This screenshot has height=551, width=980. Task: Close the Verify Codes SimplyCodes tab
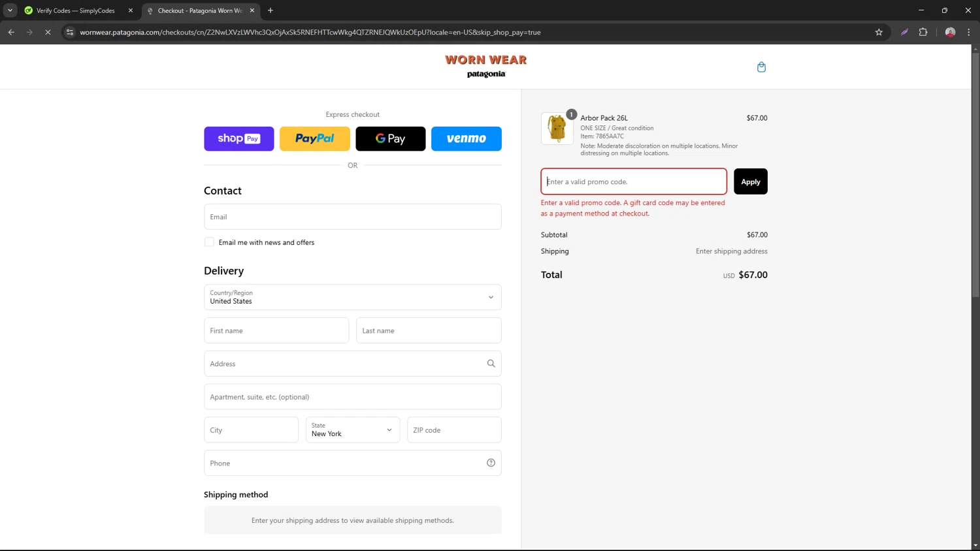point(131,10)
